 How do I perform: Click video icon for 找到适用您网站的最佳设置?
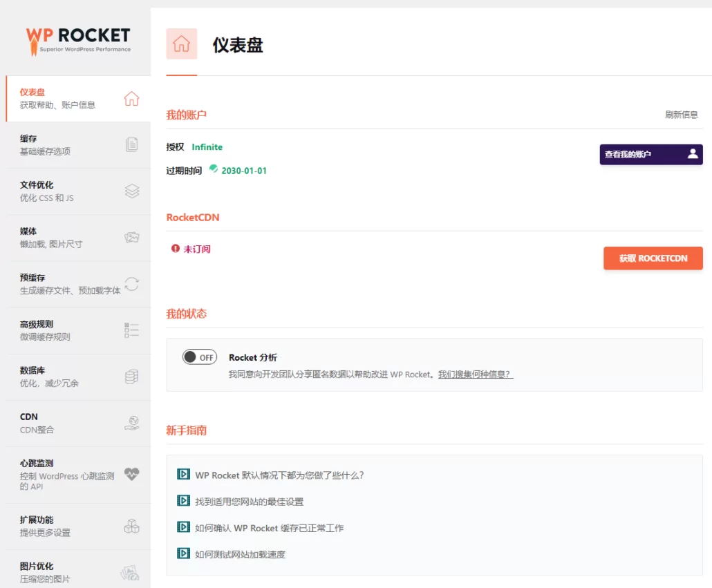pos(183,500)
